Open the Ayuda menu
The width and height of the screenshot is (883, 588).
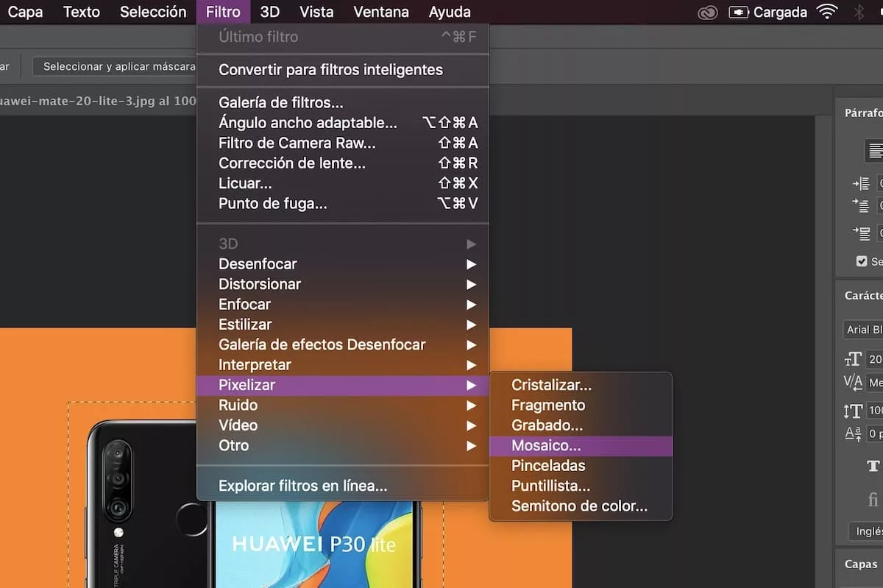450,12
